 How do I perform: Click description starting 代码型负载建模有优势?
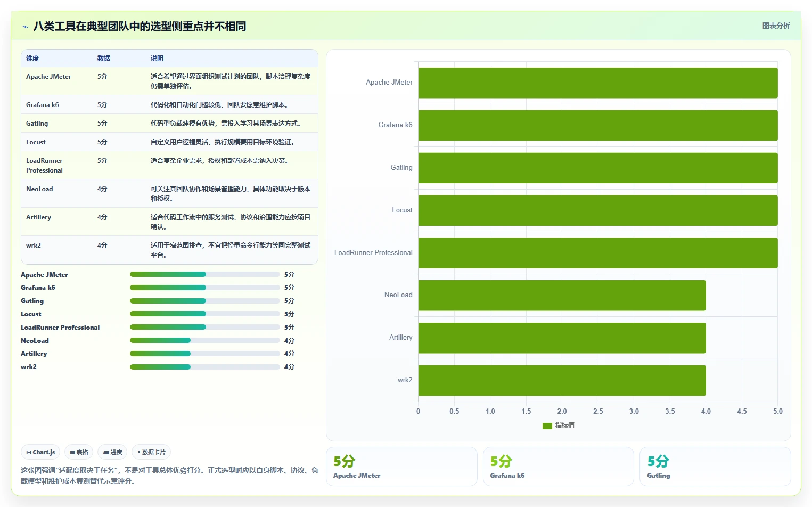click(227, 124)
